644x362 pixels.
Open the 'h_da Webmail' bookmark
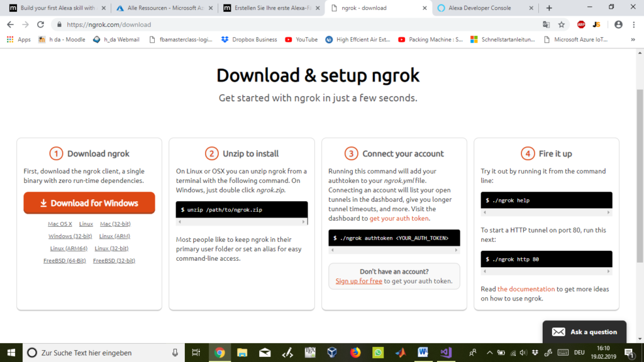pyautogui.click(x=116, y=40)
